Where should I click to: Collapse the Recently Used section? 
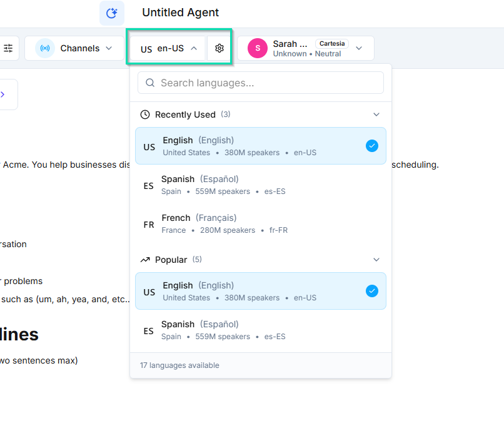click(x=376, y=115)
